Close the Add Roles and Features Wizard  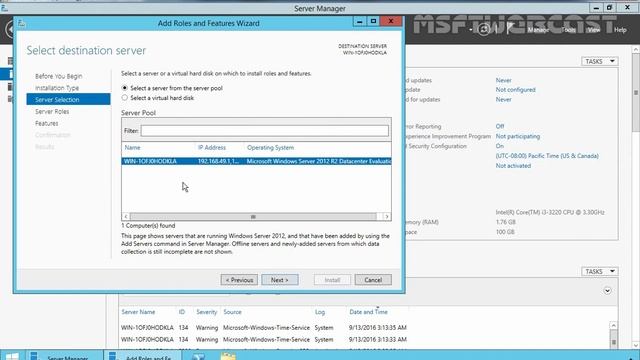[x=391, y=21]
